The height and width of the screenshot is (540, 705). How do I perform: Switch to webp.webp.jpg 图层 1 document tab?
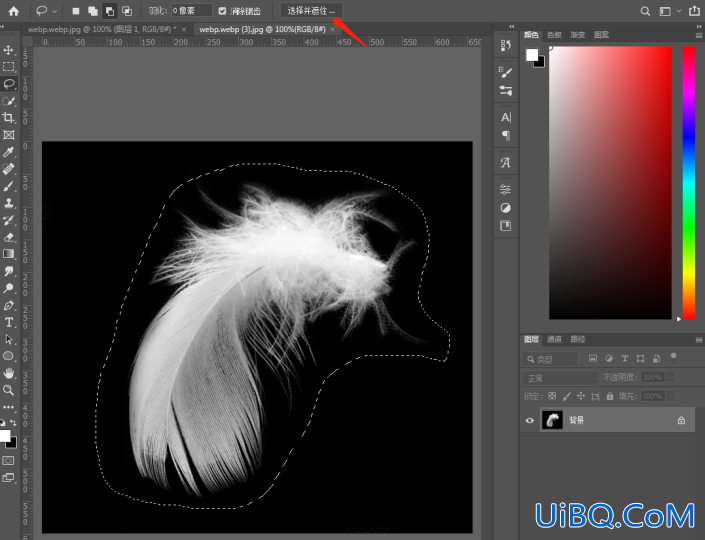coord(102,29)
